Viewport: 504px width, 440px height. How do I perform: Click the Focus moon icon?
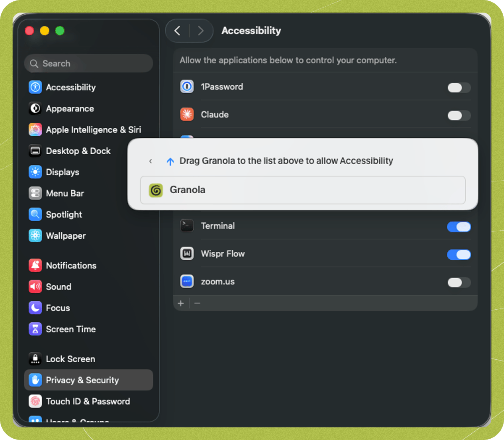coord(35,308)
